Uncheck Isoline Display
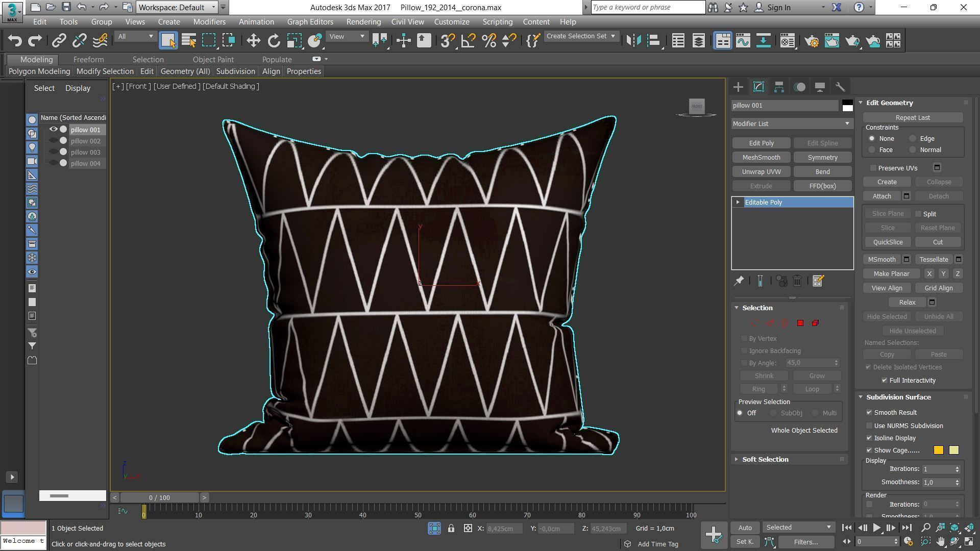 click(x=869, y=438)
